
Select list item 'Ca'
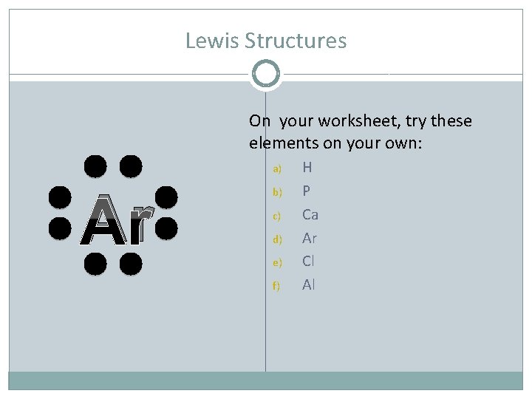point(310,215)
